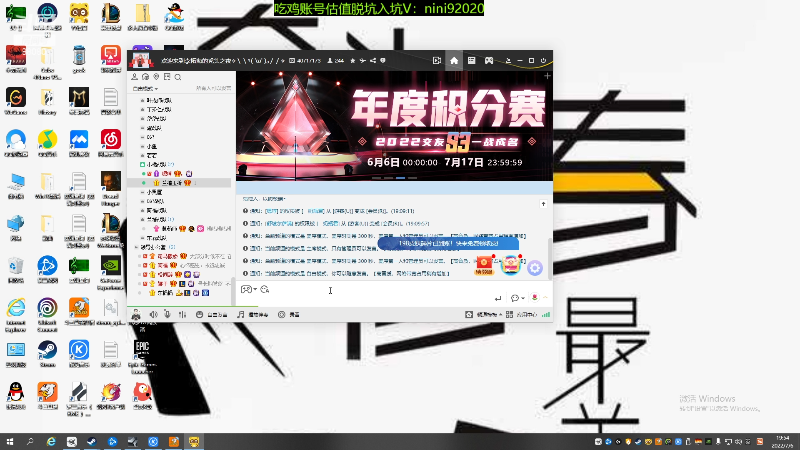This screenshot has width=800, height=450.
Task: Show the member count icon showing 244
Action: (x=335, y=60)
